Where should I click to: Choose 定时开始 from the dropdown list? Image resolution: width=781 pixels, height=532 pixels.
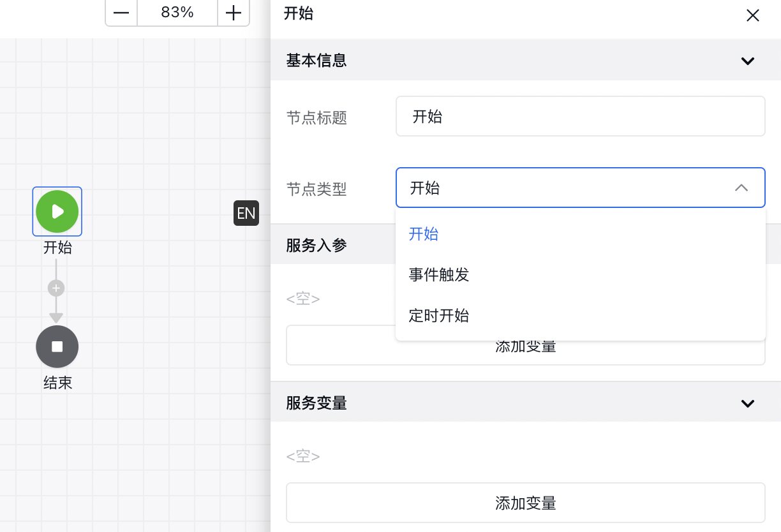click(439, 316)
